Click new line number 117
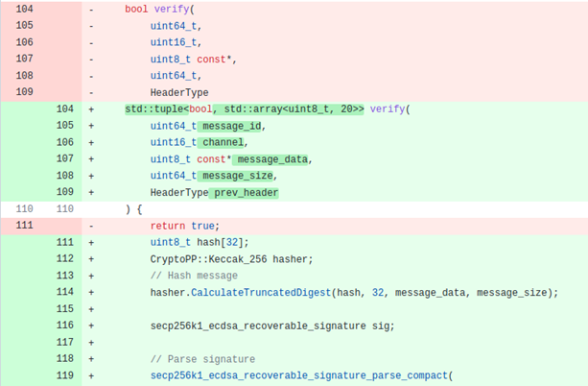 (65, 342)
